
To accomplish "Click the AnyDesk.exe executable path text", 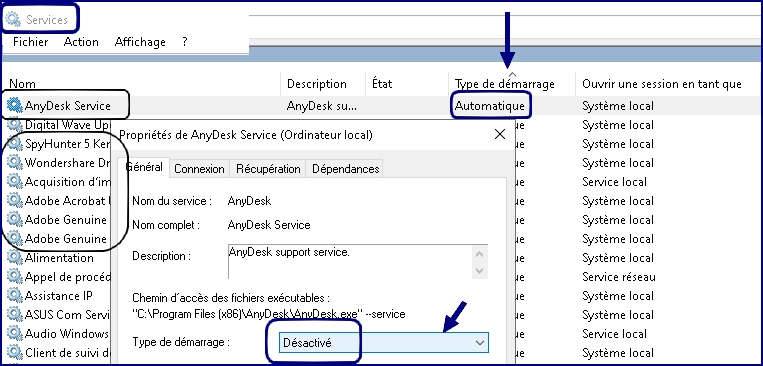I will (x=269, y=314).
